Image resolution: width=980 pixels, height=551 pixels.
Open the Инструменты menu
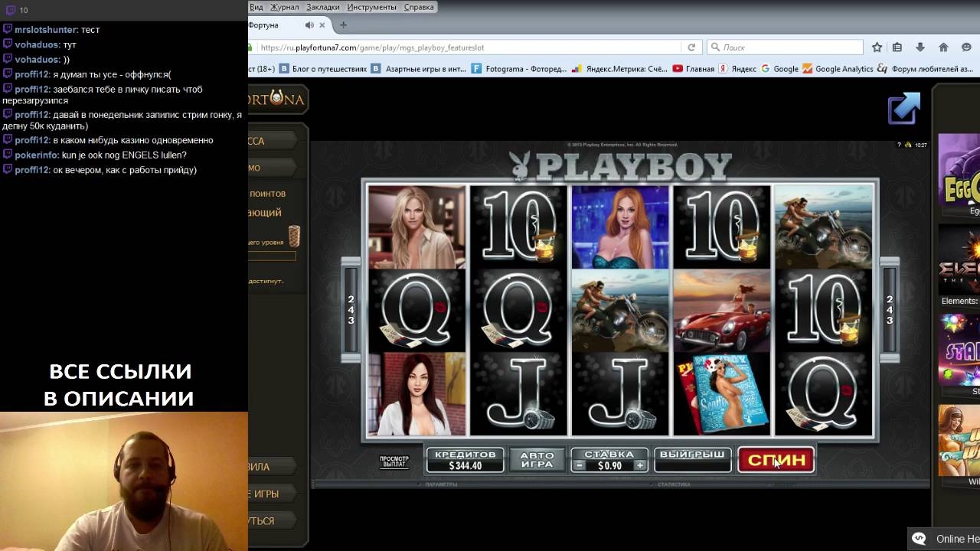point(371,7)
